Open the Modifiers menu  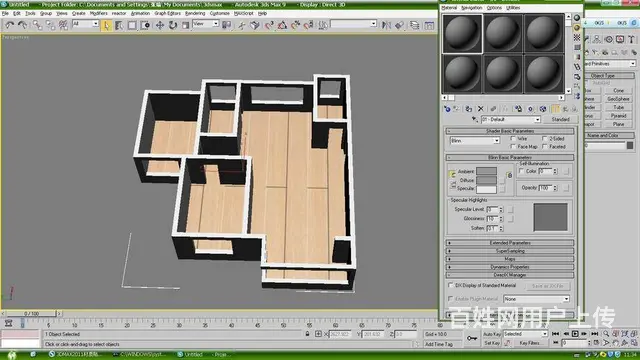pyautogui.click(x=98, y=13)
